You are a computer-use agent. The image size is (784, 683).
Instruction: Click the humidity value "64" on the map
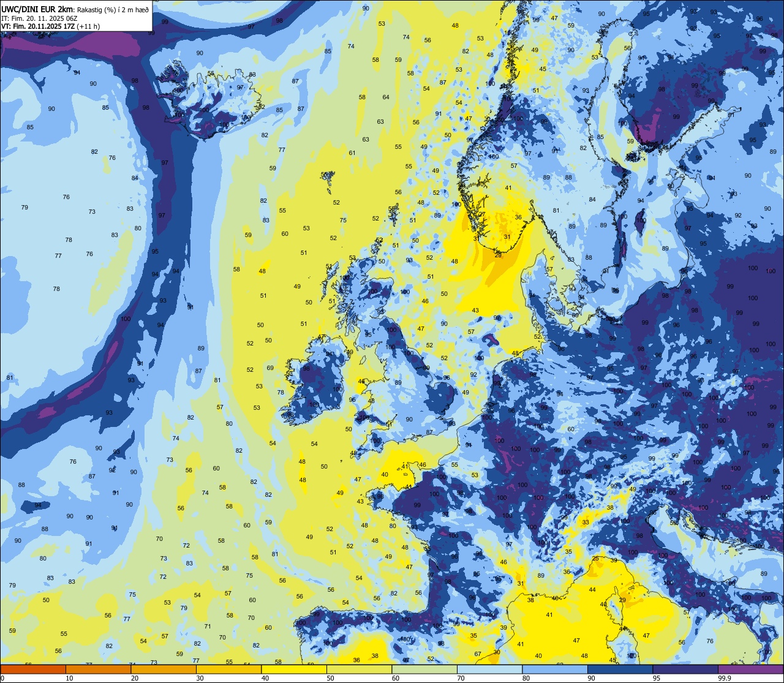click(x=386, y=97)
